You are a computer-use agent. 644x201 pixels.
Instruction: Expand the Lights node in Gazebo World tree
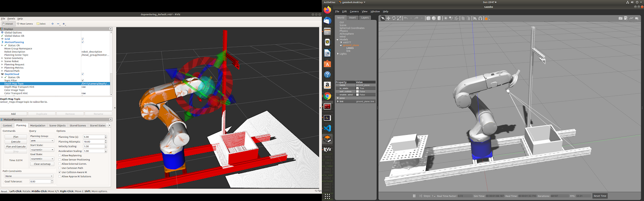pyautogui.click(x=338, y=54)
